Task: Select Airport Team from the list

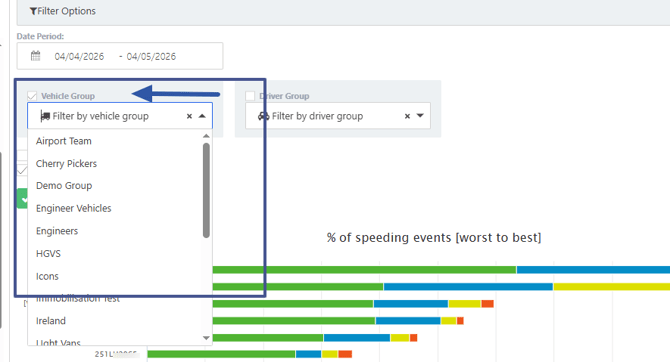Action: [64, 141]
